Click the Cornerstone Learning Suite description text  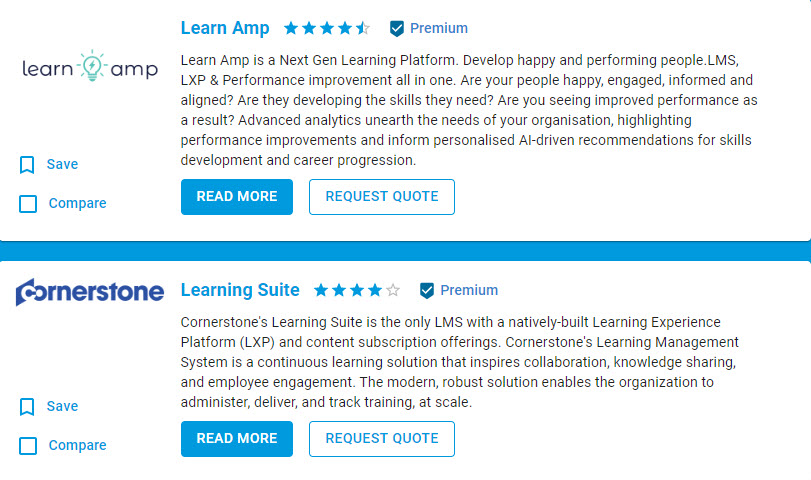pyautogui.click(x=460, y=362)
